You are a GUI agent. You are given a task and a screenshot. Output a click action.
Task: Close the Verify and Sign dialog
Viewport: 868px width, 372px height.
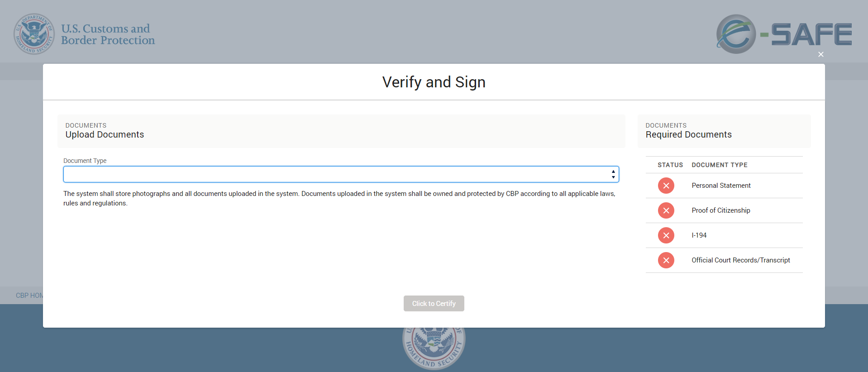tap(820, 54)
